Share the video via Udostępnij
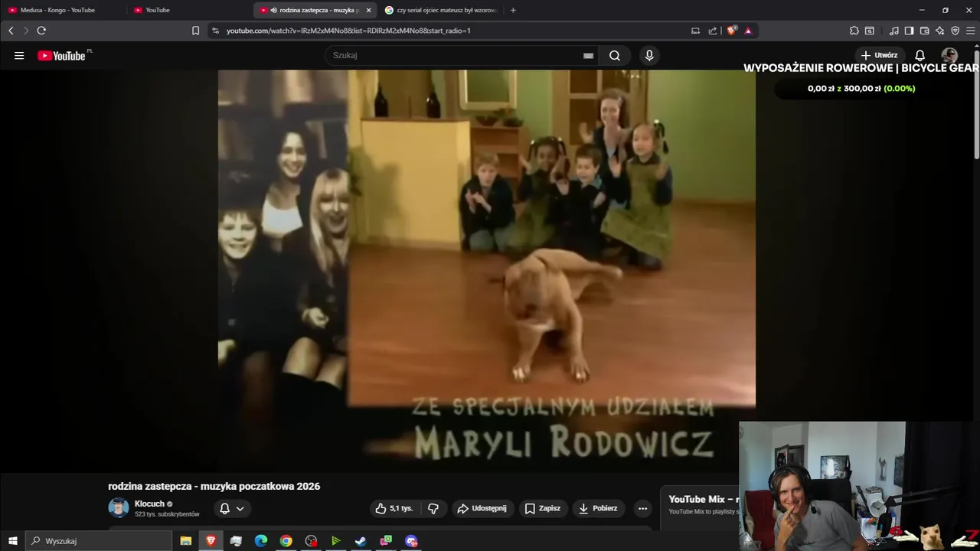This screenshot has height=551, width=980. pyautogui.click(x=482, y=508)
